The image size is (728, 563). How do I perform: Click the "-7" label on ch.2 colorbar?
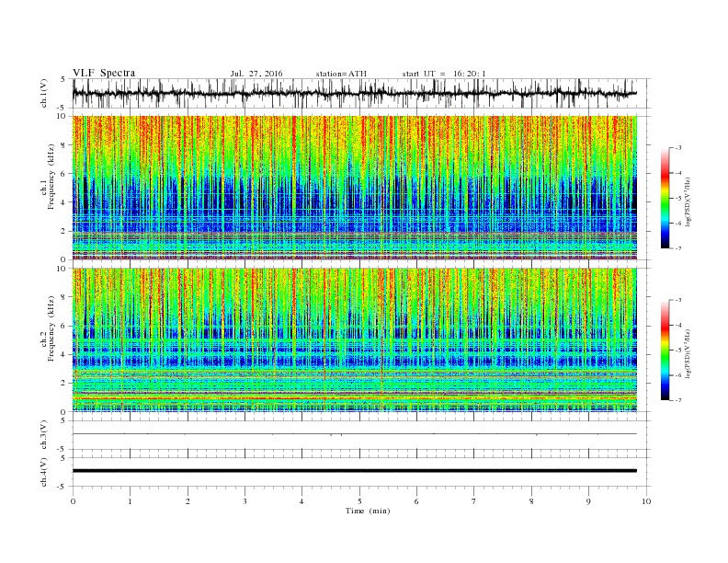tap(678, 400)
